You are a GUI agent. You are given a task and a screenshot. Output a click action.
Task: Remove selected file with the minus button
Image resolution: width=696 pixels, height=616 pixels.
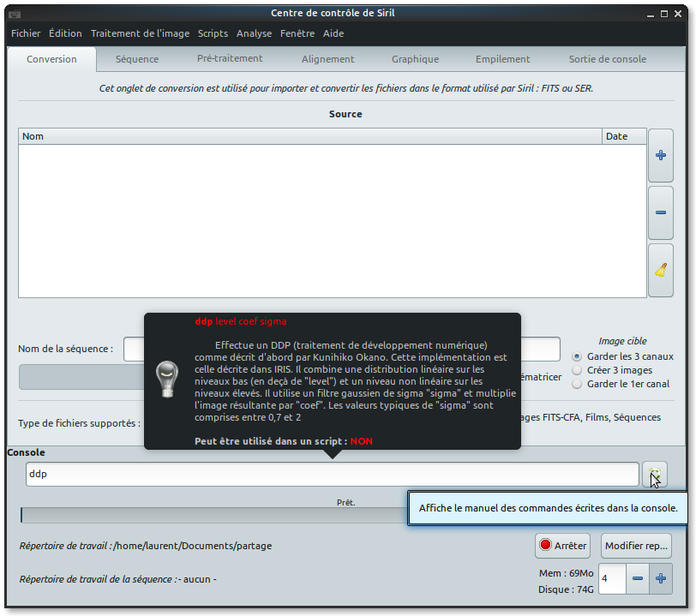[661, 212]
